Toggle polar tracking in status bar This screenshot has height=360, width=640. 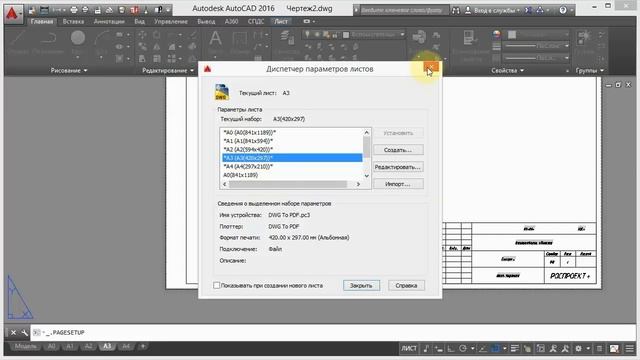click(463, 349)
